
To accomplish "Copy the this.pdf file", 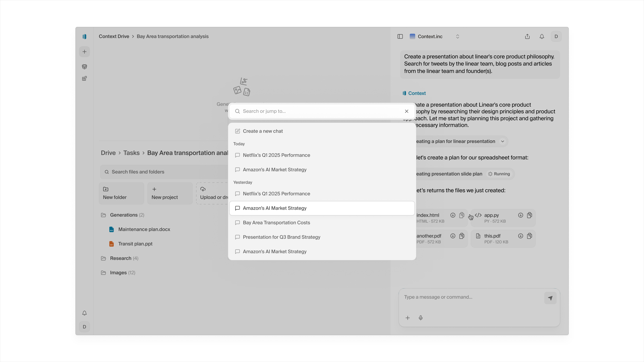I will (530, 236).
